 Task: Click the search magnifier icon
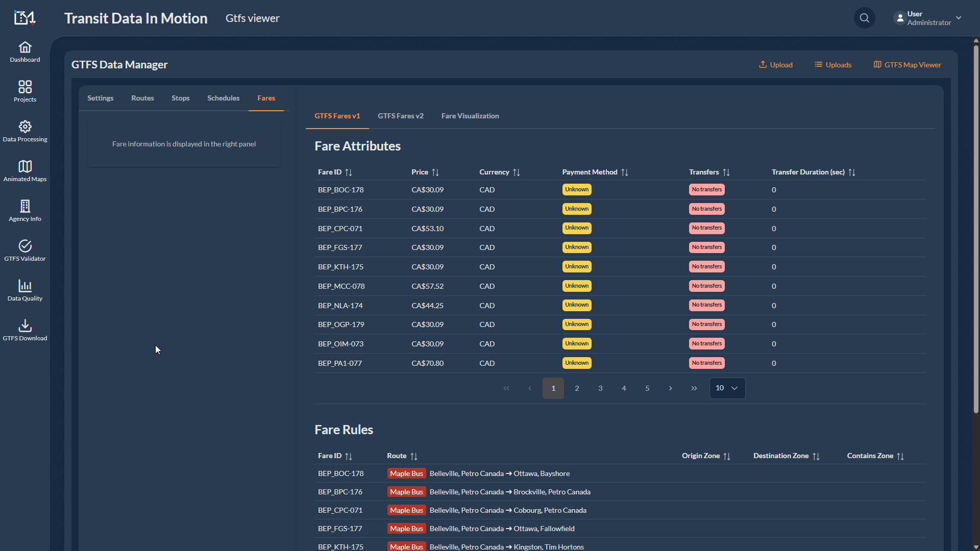(864, 18)
